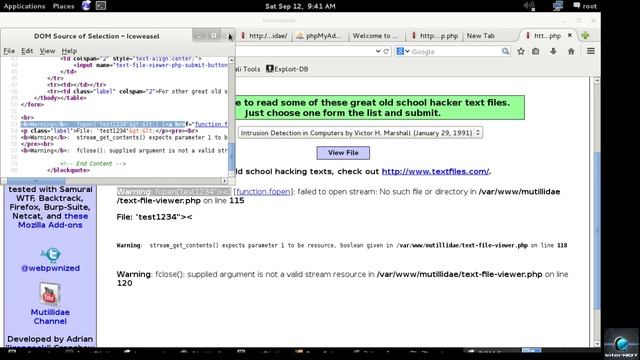Click DOM Source vertical scrollbar thumb
Image resolution: width=640 pixels, height=360 pixels.
click(x=231, y=156)
